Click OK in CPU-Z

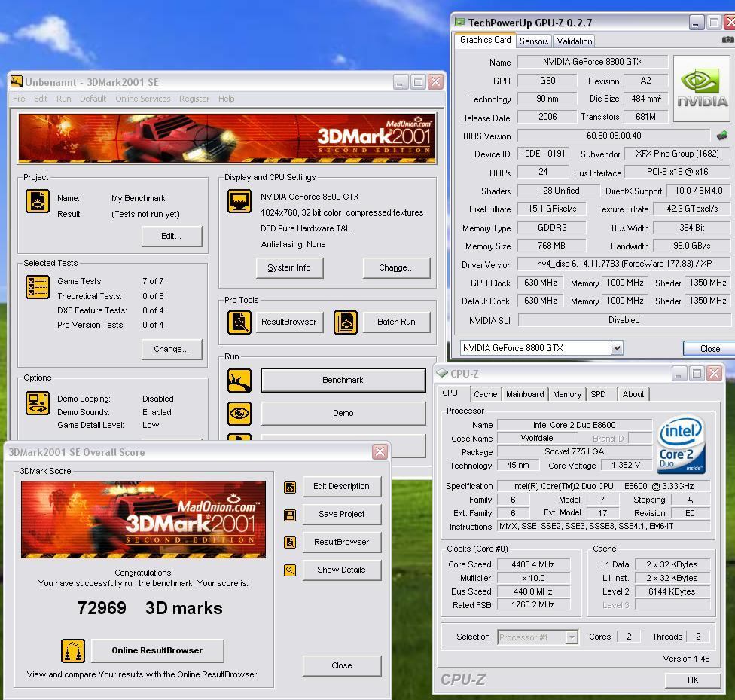(x=693, y=680)
